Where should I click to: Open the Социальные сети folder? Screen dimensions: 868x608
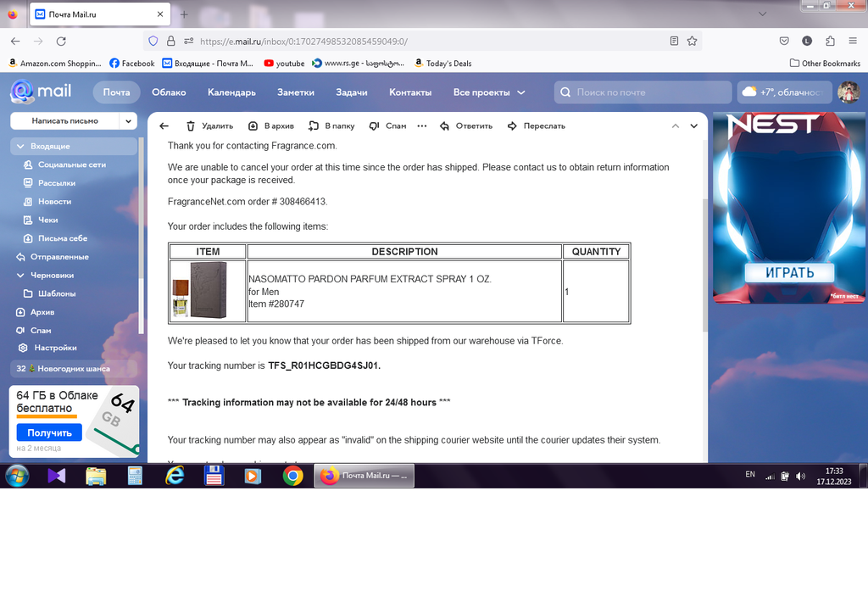click(74, 165)
